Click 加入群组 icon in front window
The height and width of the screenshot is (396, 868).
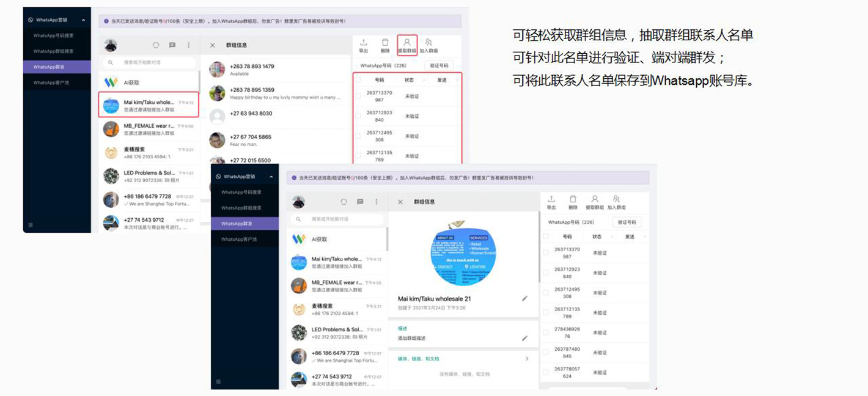click(616, 199)
